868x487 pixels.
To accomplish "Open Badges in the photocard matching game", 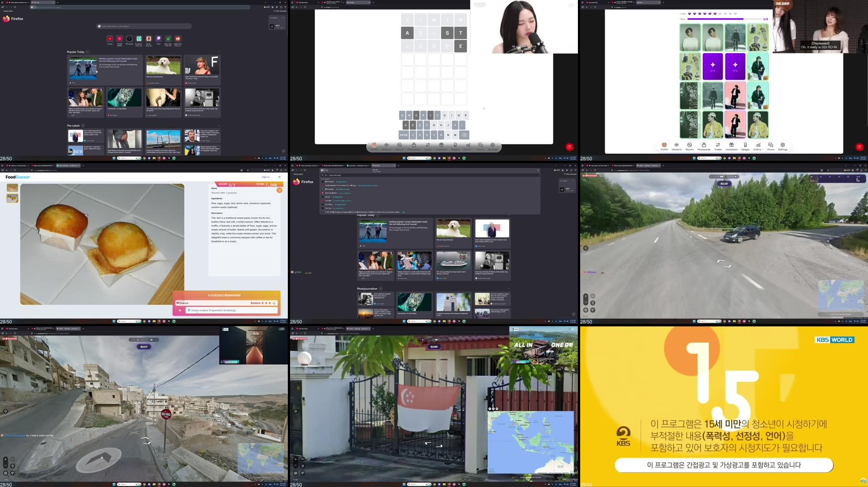I will click(745, 146).
